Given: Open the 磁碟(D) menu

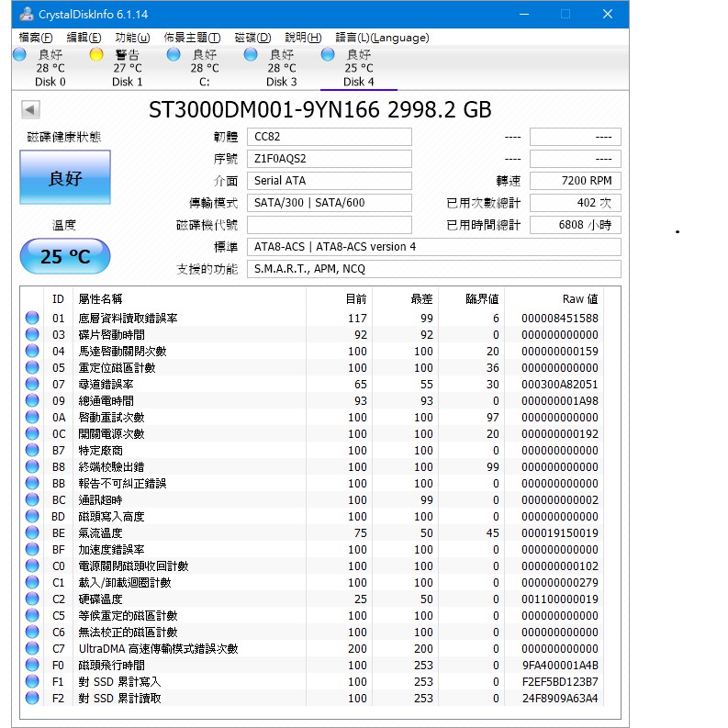Looking at the screenshot, I should (252, 38).
